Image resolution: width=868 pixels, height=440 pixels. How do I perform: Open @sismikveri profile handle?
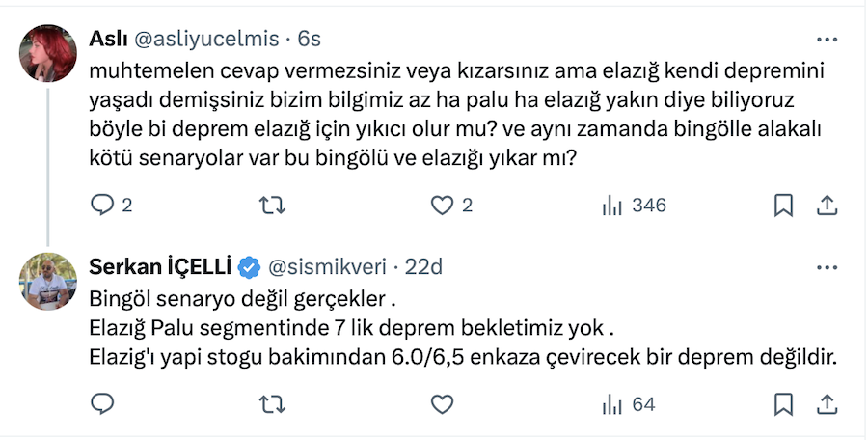[330, 265]
